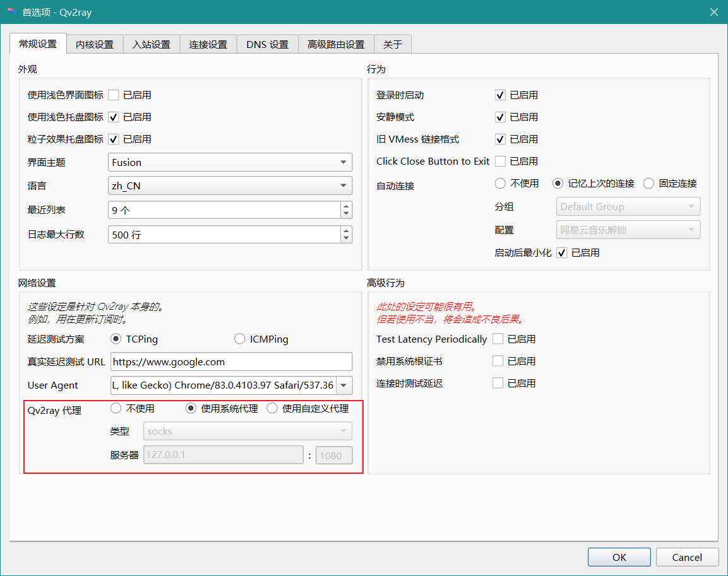The image size is (728, 576).
Task: Select the 常规设置 tab
Action: point(38,44)
